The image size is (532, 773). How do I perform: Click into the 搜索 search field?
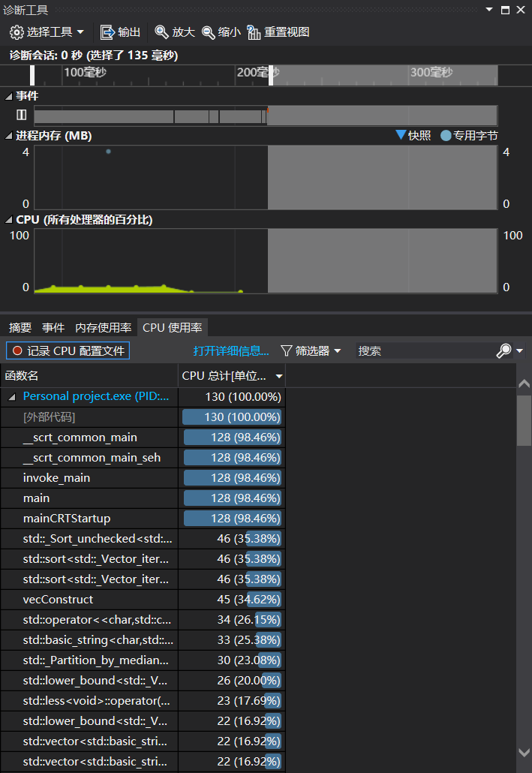[x=425, y=351]
